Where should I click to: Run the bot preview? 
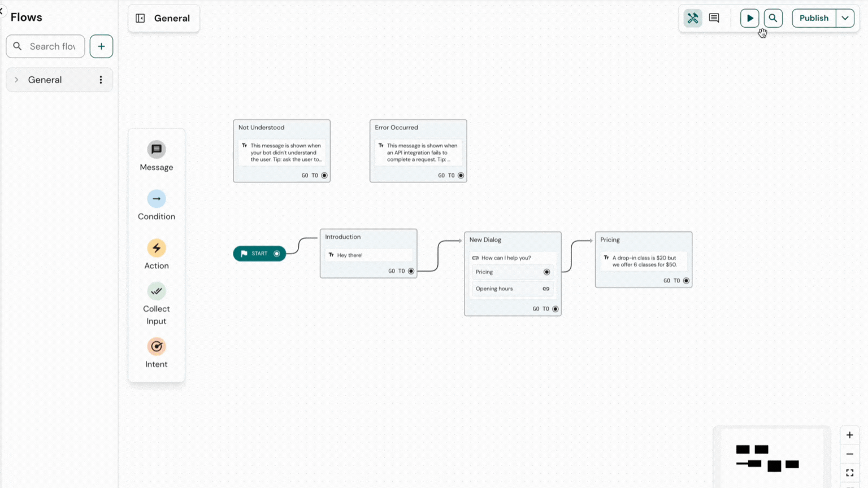pos(749,18)
